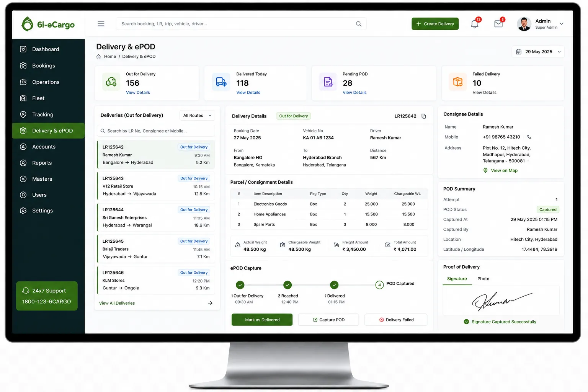Focus the LR No, Consignee search field
The width and height of the screenshot is (588, 392).
point(156,131)
